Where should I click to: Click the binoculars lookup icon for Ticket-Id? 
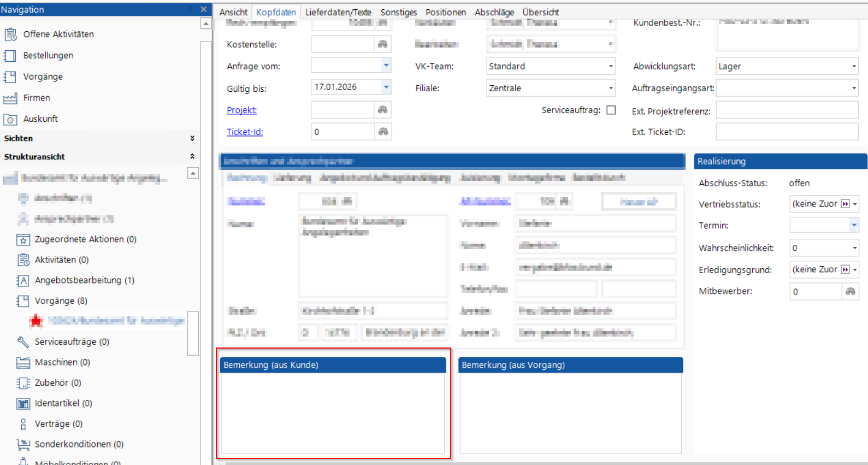point(383,132)
